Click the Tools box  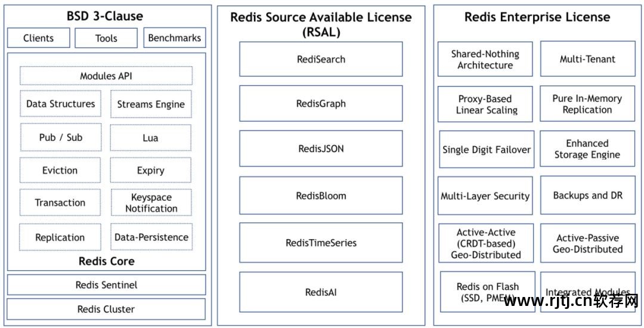106,38
